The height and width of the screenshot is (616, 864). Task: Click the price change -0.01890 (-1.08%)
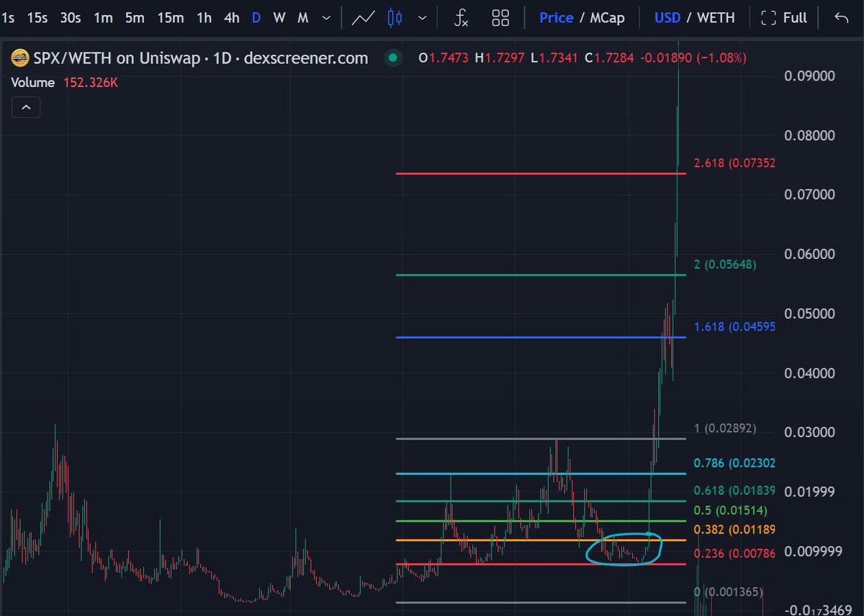pyautogui.click(x=695, y=58)
